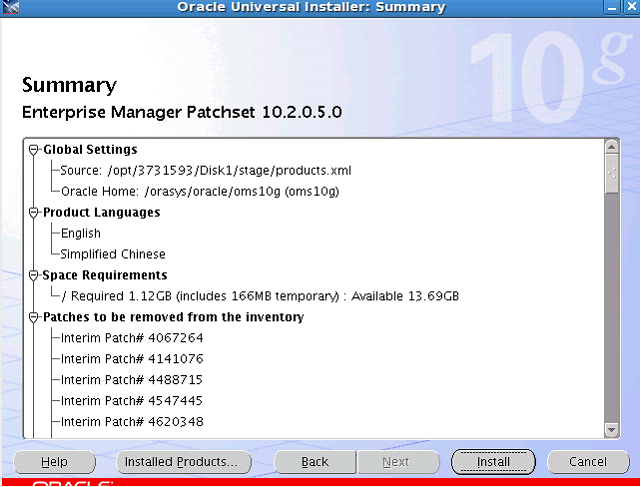The width and height of the screenshot is (641, 487).
Task: Select Required 1.12GB space row
Action: pos(260,296)
